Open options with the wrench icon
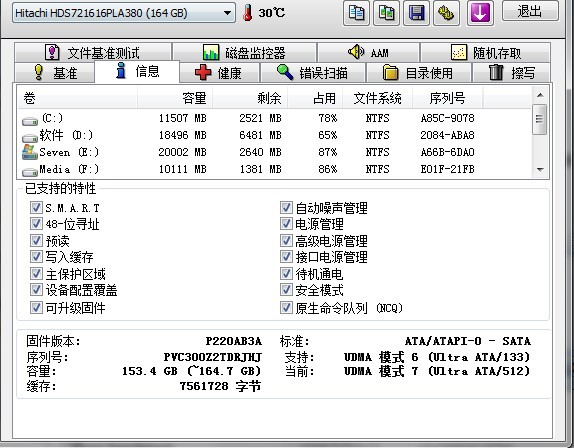The image size is (574, 448). click(x=446, y=12)
